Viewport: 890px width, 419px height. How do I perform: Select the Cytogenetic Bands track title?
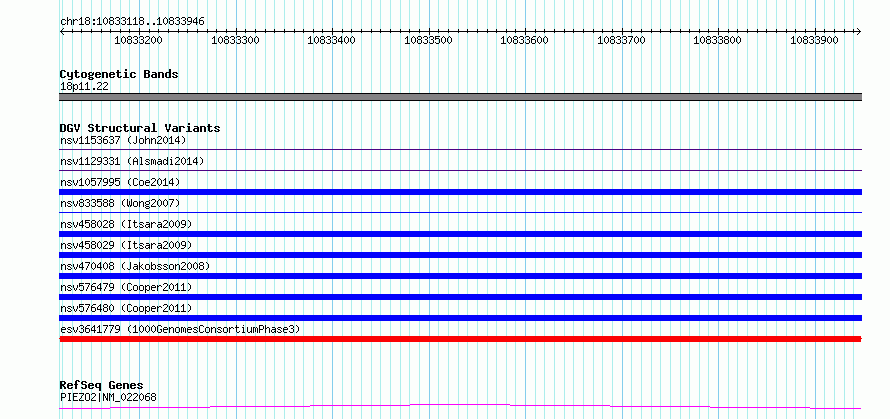[119, 74]
